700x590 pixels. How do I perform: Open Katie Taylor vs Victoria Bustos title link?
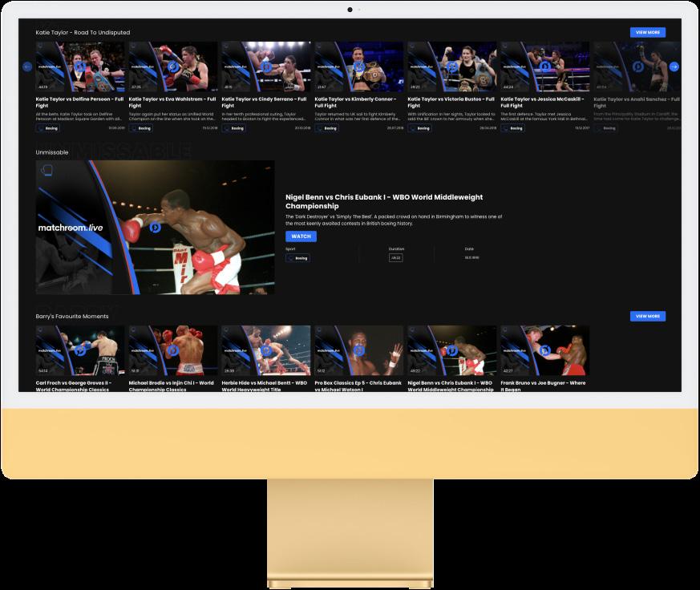[x=451, y=102]
